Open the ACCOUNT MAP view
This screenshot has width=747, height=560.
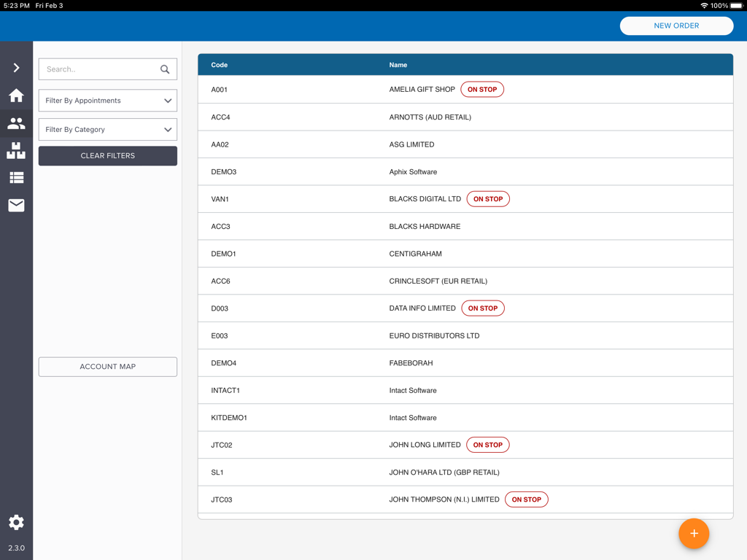pyautogui.click(x=107, y=366)
